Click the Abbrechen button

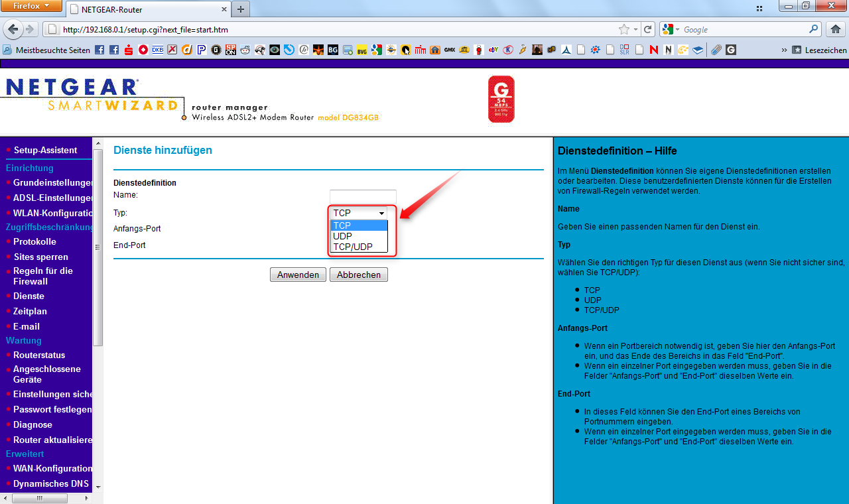tap(358, 274)
